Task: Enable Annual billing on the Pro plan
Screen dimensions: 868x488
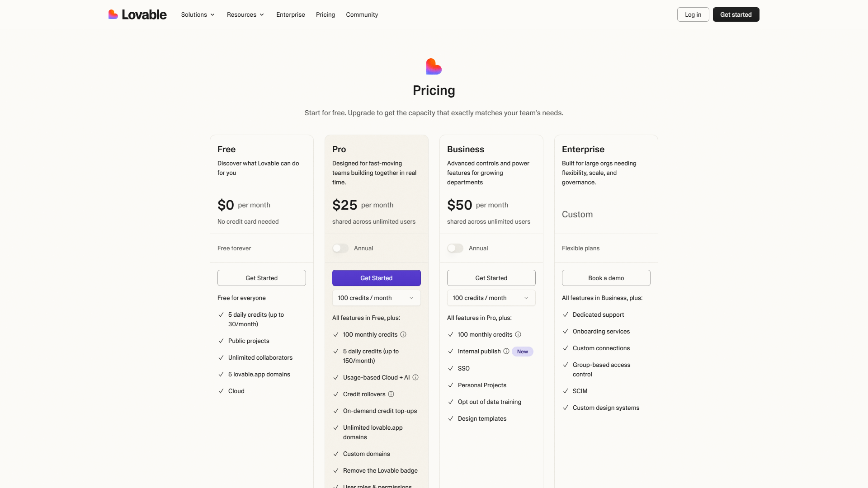Action: [x=340, y=248]
